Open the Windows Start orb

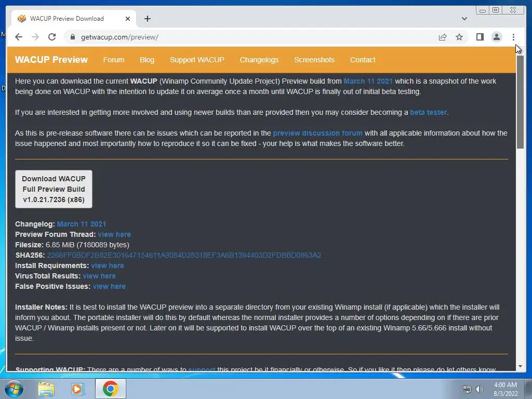(x=14, y=389)
